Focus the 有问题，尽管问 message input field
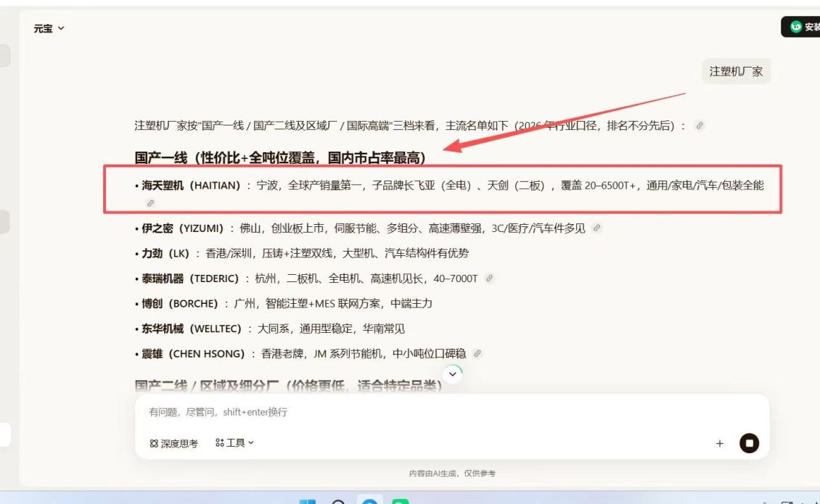The height and width of the screenshot is (504, 820). pyautogui.click(x=452, y=412)
